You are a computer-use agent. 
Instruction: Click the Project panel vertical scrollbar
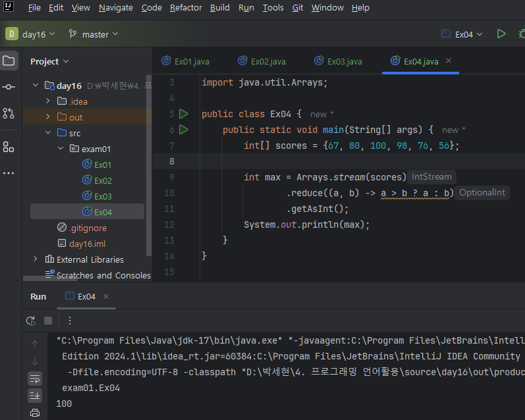[x=149, y=165]
